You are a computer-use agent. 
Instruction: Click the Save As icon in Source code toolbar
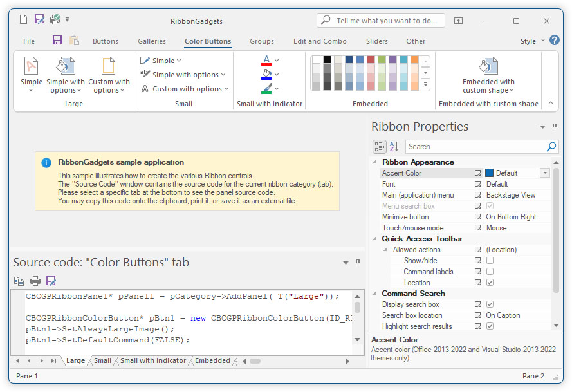pos(51,281)
